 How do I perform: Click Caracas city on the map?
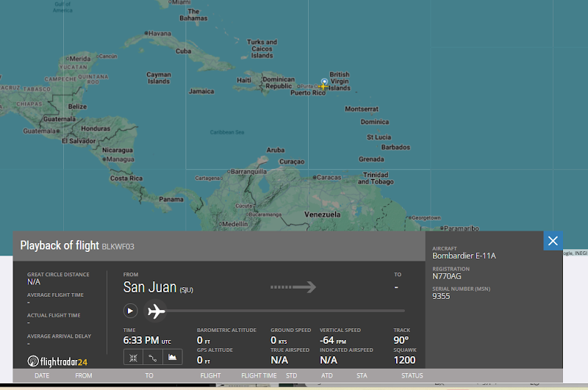click(x=328, y=177)
